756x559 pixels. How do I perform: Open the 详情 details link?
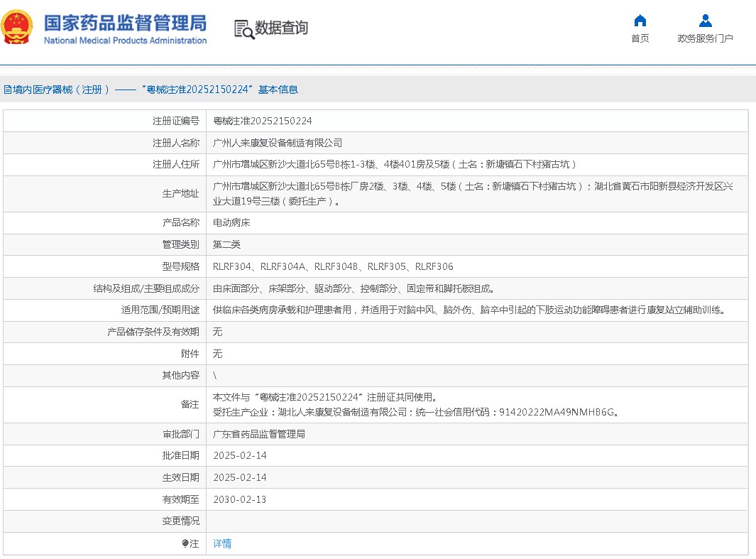(222, 543)
